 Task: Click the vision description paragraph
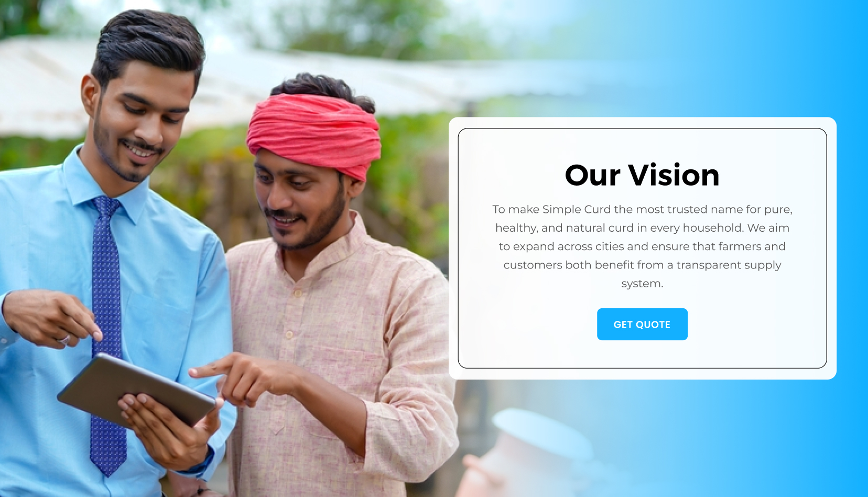click(642, 246)
